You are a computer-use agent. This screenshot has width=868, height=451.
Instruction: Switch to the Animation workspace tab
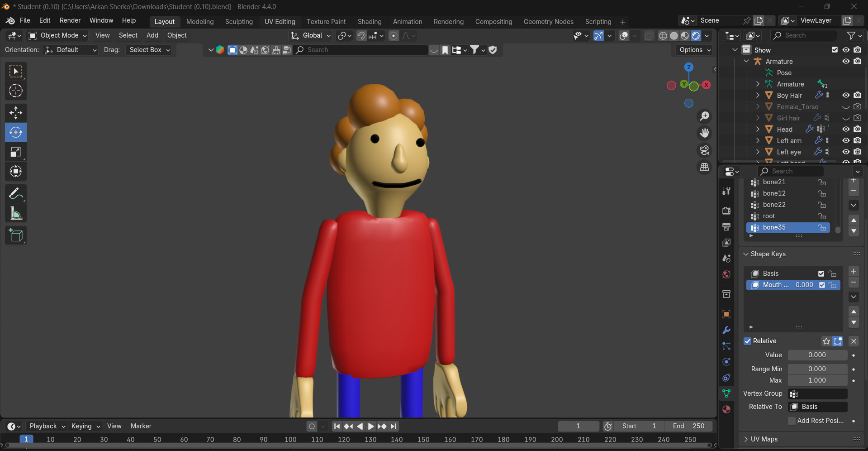point(407,21)
